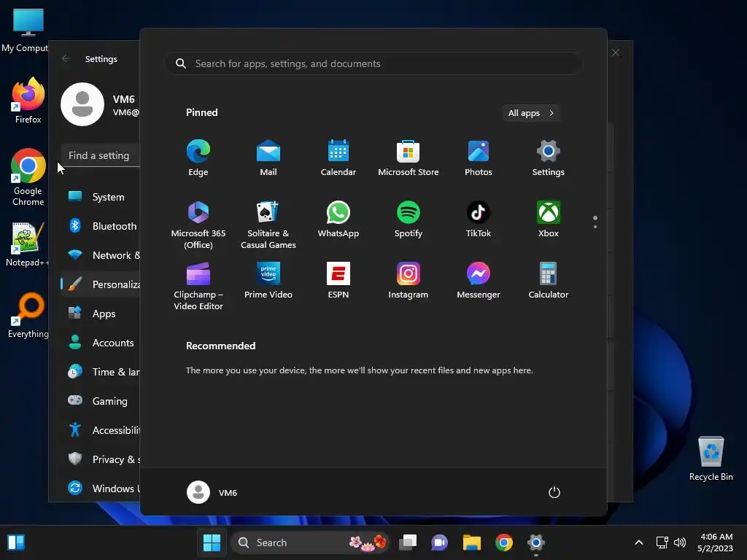Open volume control in system tray

pyautogui.click(x=680, y=542)
